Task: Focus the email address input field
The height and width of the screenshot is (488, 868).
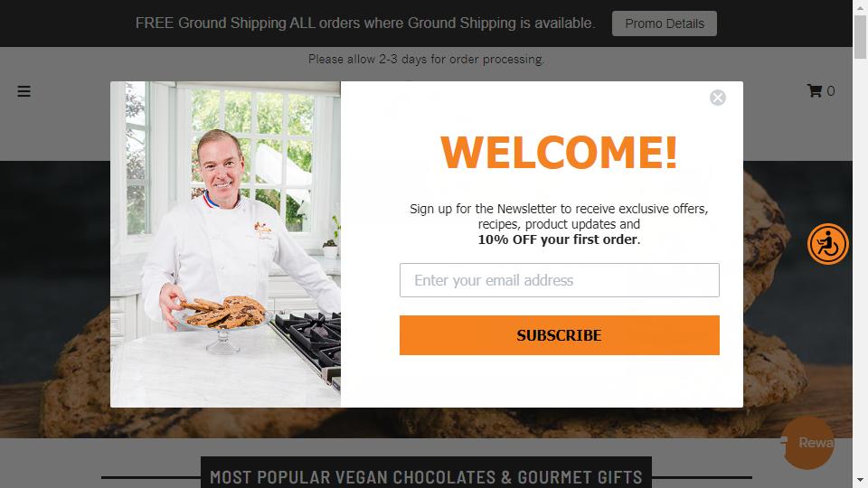Action: coord(559,280)
